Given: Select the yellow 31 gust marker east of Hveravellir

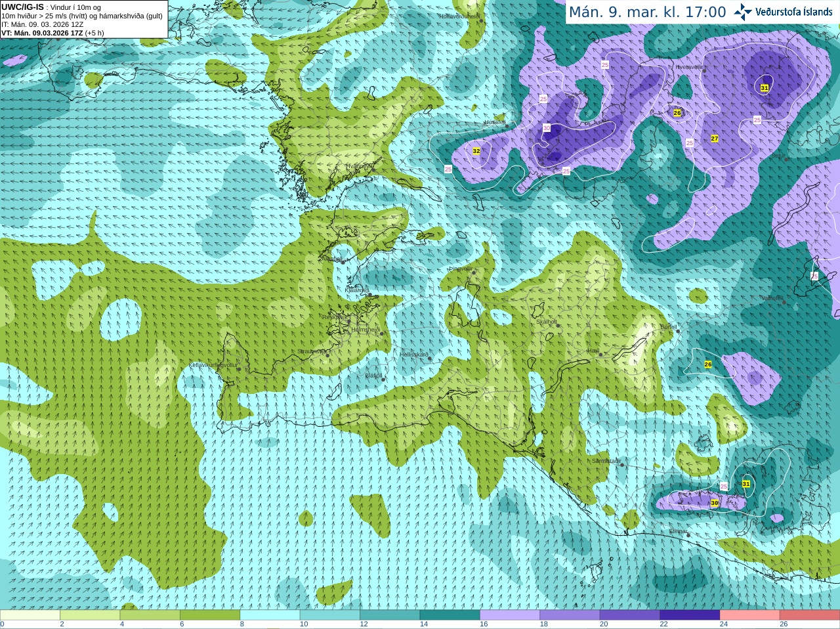Looking at the screenshot, I should click(765, 87).
